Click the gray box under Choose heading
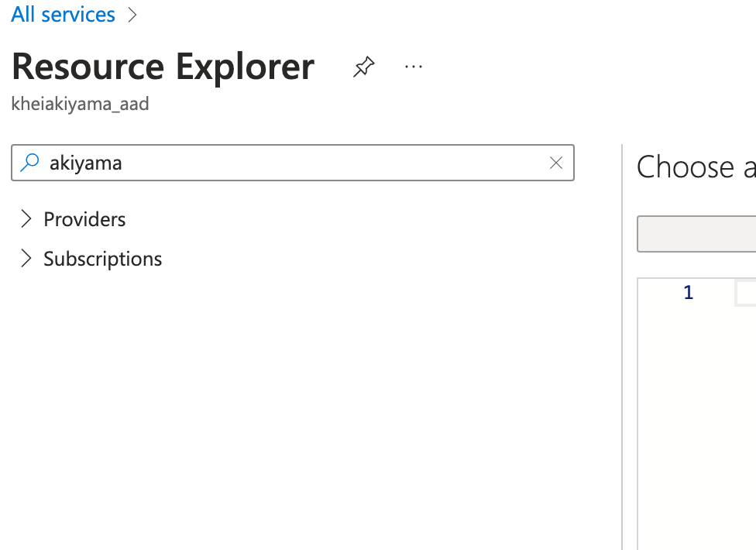The width and height of the screenshot is (756, 550). (696, 234)
